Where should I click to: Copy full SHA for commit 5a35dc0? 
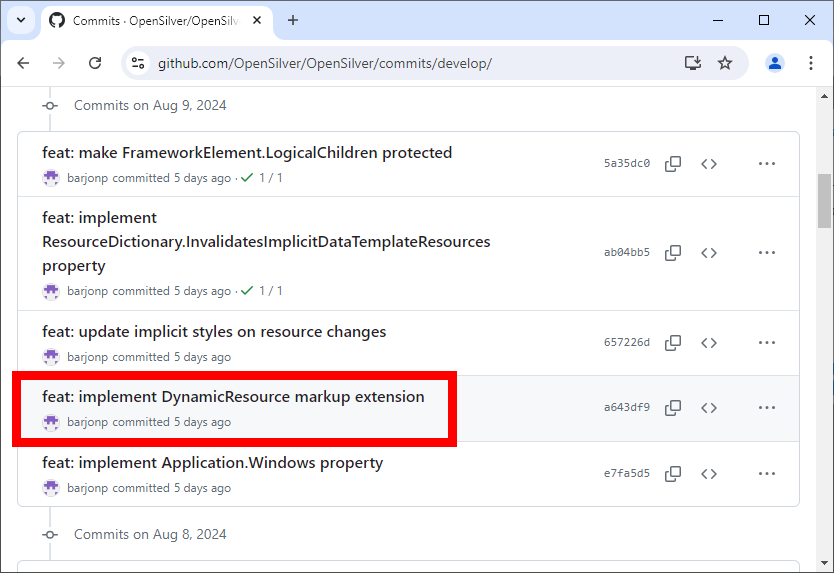(x=673, y=164)
